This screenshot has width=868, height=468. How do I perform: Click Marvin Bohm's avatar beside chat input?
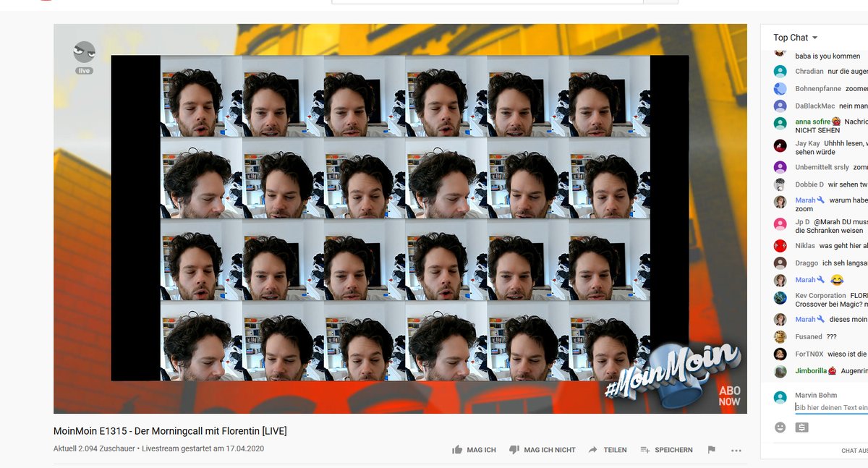coord(780,397)
